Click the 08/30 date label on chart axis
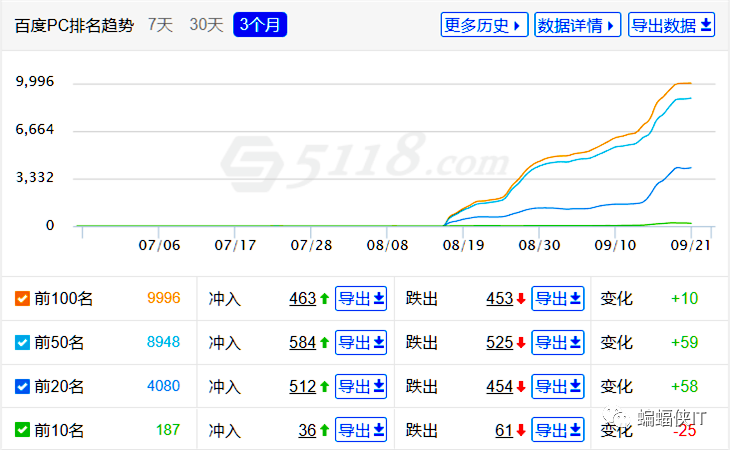This screenshot has height=450, width=730. [539, 245]
